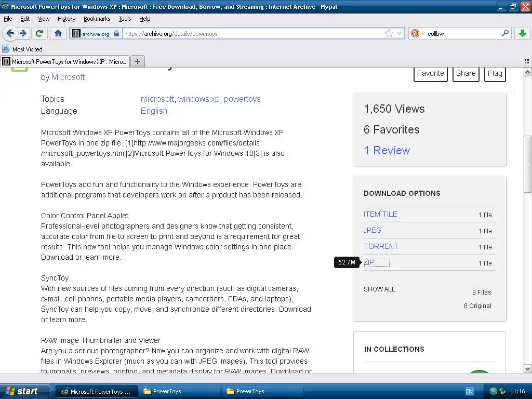Open the Tools menu
This screenshot has height=399, width=532.
point(125,19)
